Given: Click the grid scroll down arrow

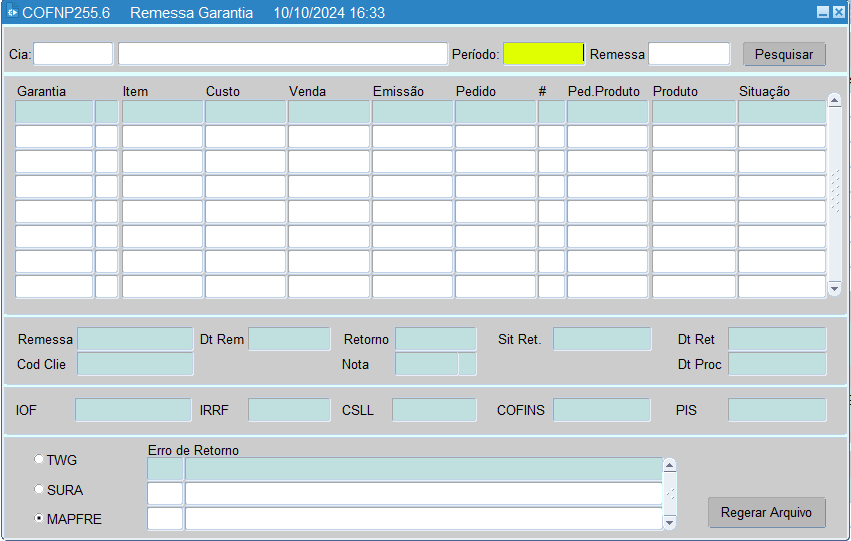Looking at the screenshot, I should click(x=834, y=288).
